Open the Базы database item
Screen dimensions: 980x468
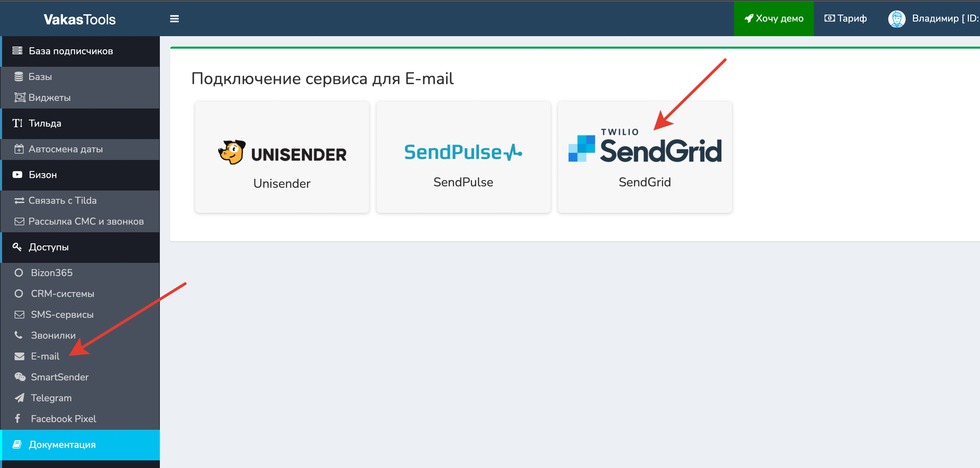[80, 76]
